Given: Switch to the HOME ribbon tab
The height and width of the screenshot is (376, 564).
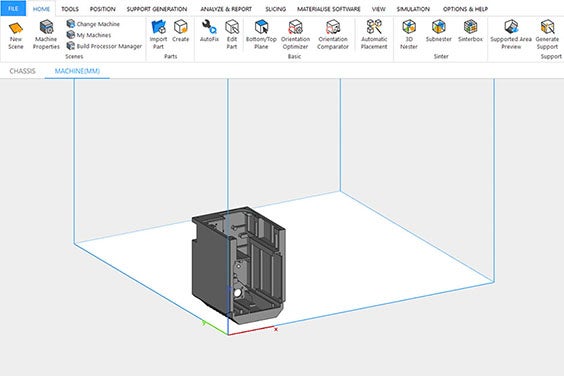Looking at the screenshot, I should point(41,9).
